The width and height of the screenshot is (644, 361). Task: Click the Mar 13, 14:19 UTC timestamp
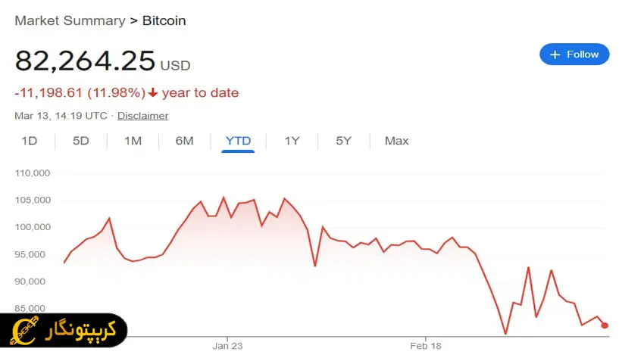point(61,116)
